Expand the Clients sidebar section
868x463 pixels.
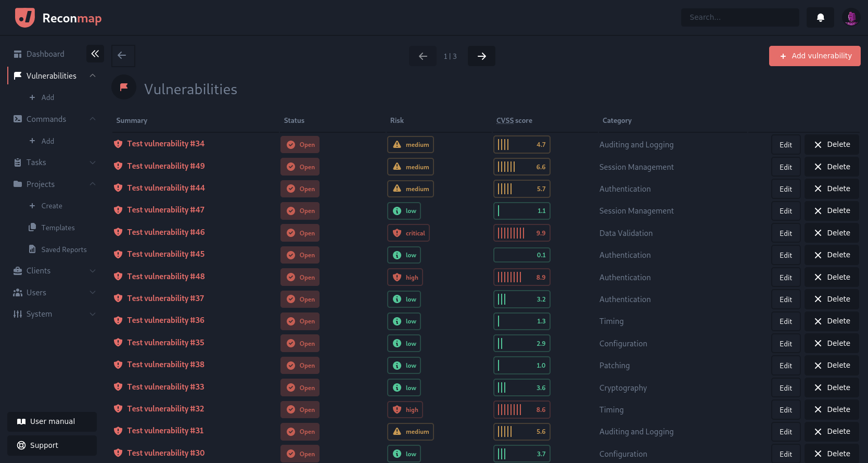[93, 271]
